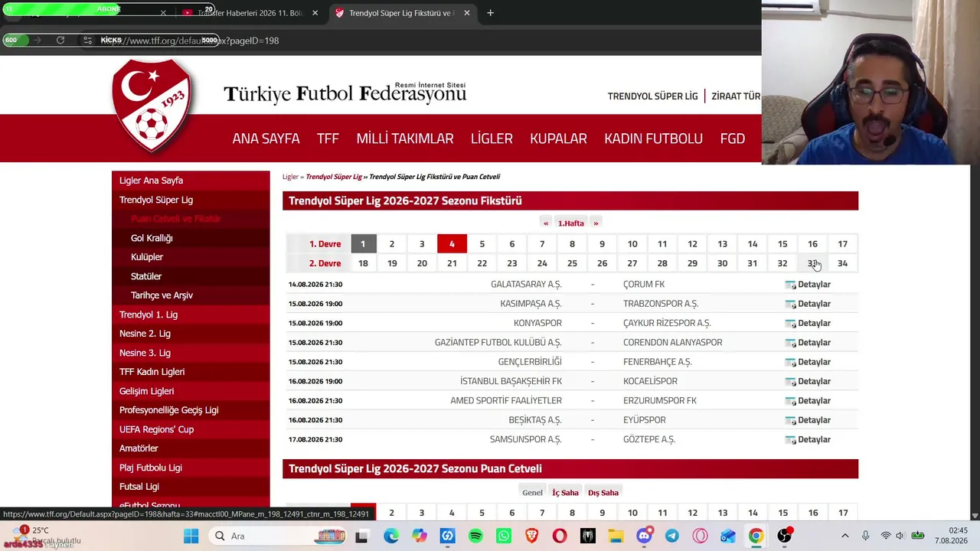Open Wi-Fi network settings in tray
Viewport: 980px width, 551px height.
[x=886, y=536]
